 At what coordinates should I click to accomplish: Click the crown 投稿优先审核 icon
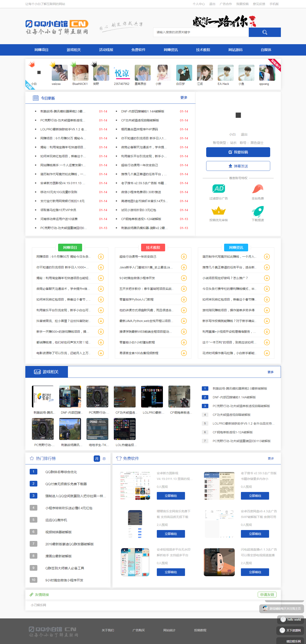tap(218, 210)
